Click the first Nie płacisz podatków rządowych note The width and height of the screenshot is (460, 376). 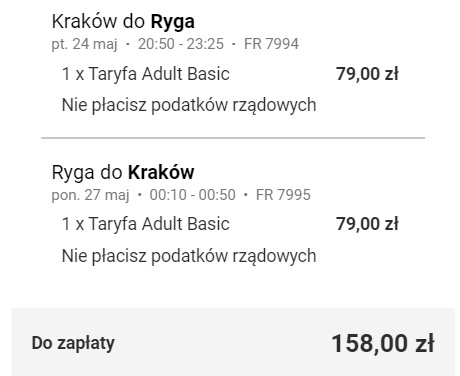pos(189,105)
